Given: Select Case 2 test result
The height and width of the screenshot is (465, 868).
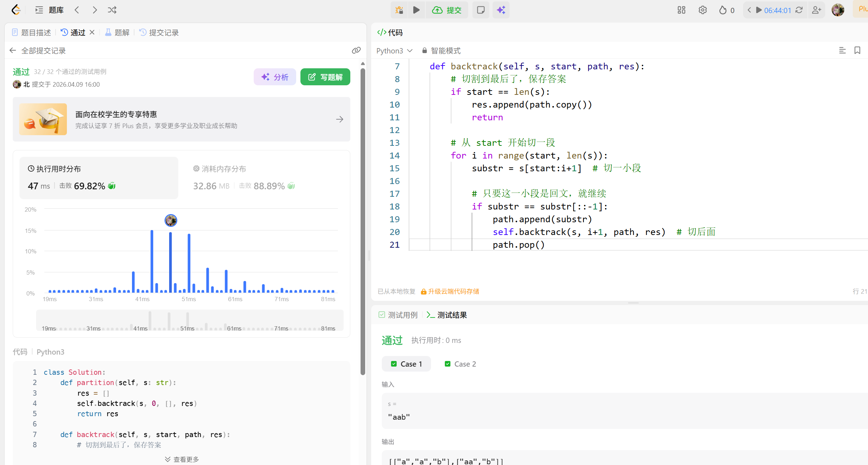Looking at the screenshot, I should [460, 364].
